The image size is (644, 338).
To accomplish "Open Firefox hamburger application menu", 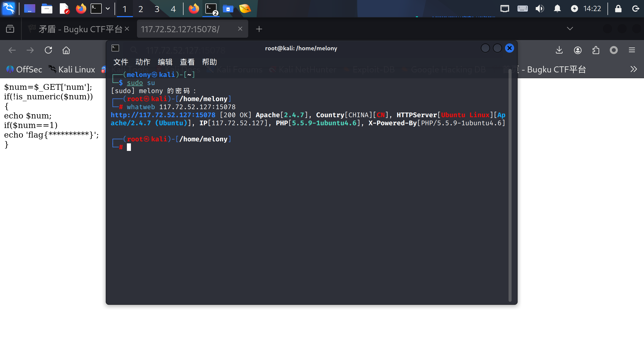I will (632, 50).
